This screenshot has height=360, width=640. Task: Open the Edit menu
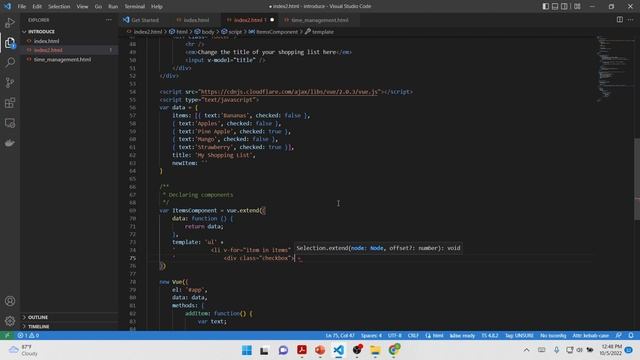point(37,7)
